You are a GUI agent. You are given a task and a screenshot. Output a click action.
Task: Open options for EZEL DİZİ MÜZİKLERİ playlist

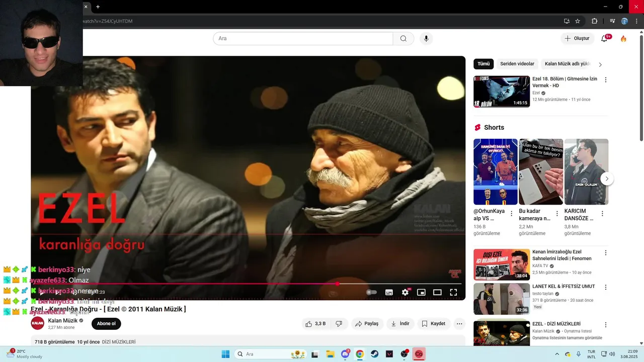606,325
